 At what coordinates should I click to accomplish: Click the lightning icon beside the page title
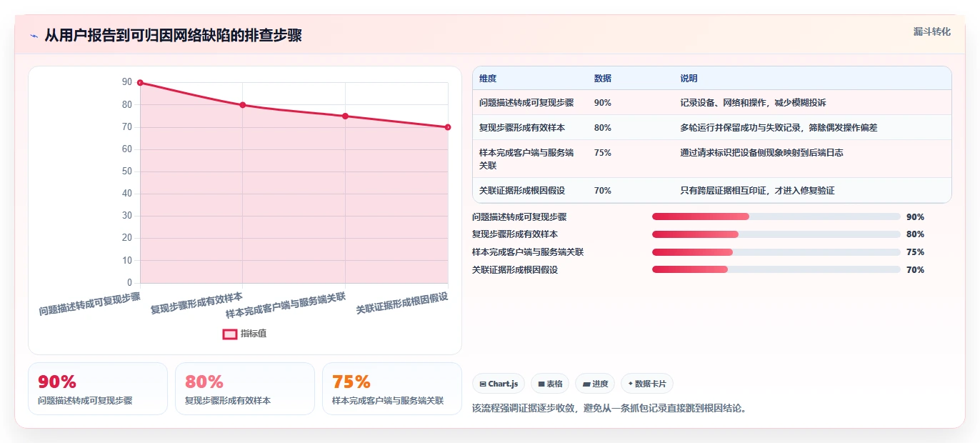(x=34, y=36)
